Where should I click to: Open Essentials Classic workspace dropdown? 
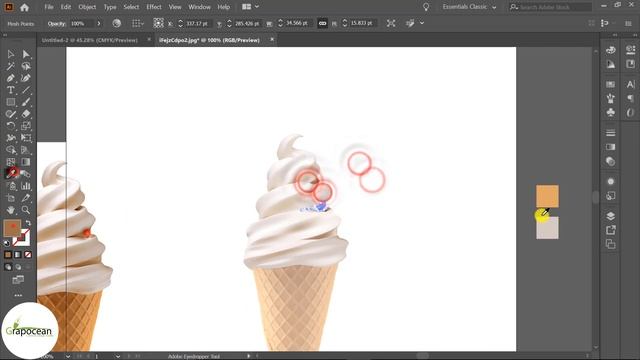click(x=469, y=7)
